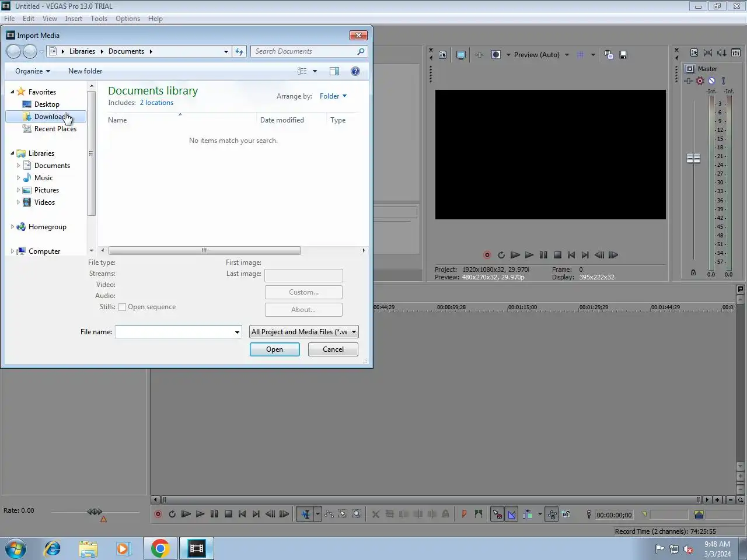The image size is (747, 560).
Task: Open the Preview (Auto) quality dropdown
Action: coord(567,55)
